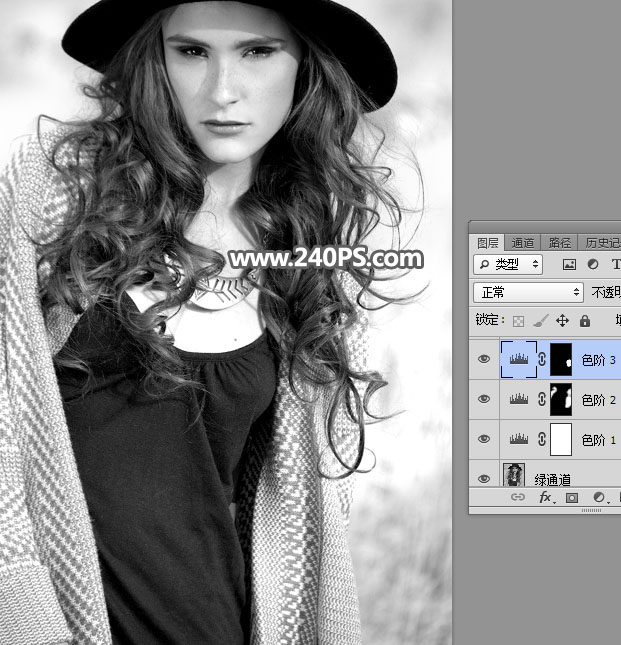The width and height of the screenshot is (621, 645).
Task: Select the 色阶 2 layer mask thumbnail
Action: 561,399
